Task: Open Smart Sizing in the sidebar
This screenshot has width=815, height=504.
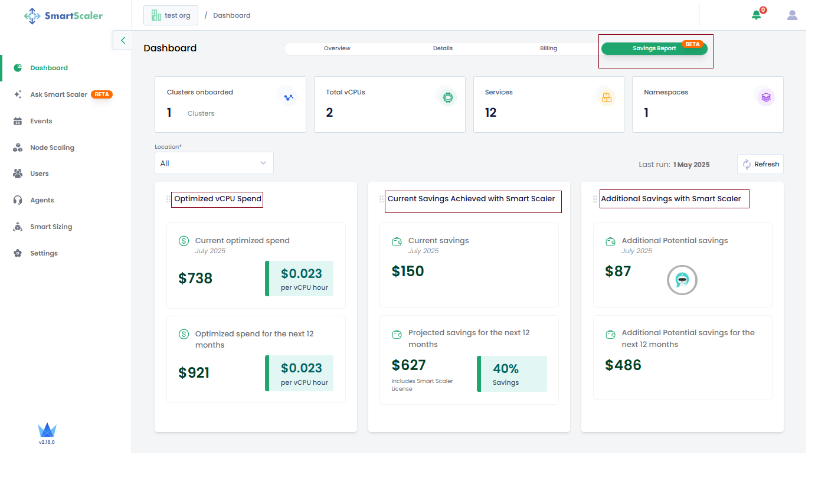Action: [51, 227]
